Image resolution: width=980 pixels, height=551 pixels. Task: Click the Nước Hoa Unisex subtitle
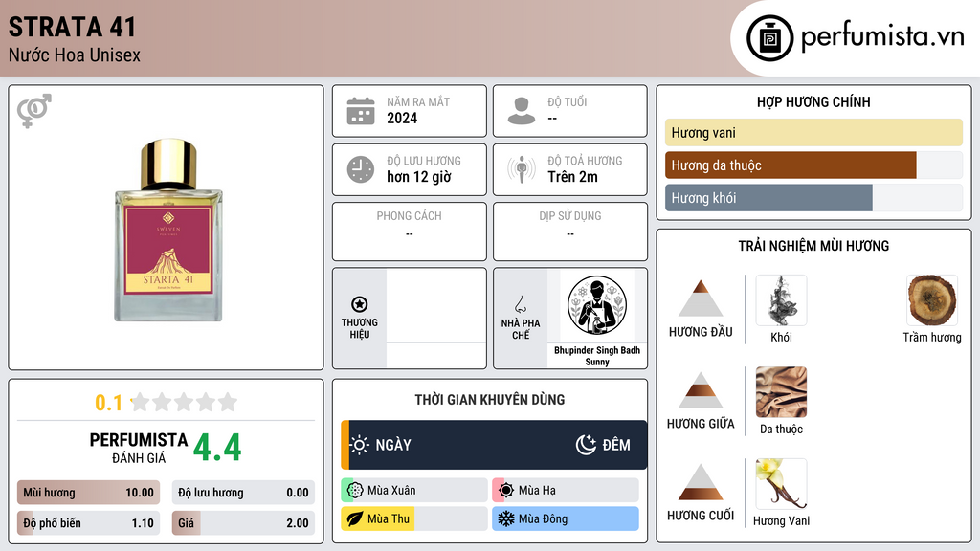tap(75, 55)
